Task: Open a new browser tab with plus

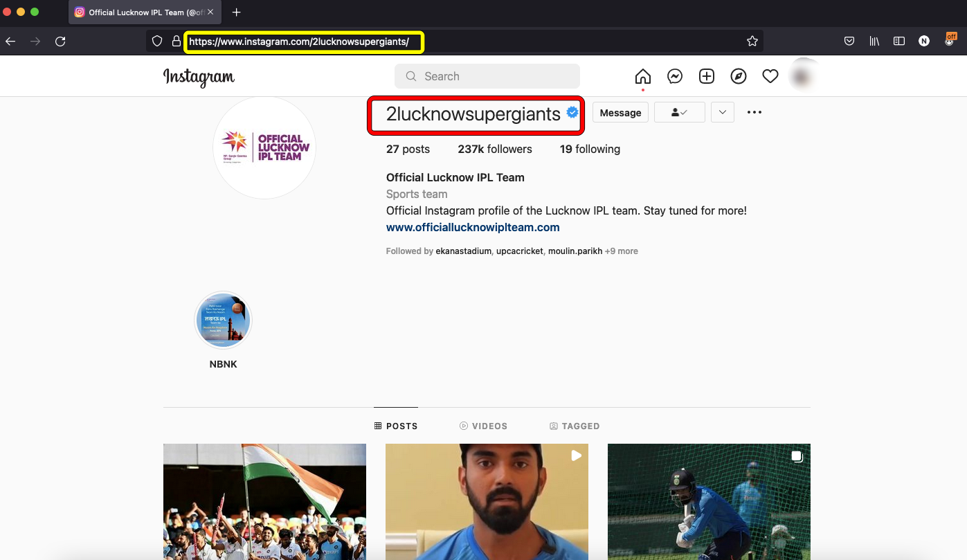Action: pyautogui.click(x=237, y=12)
